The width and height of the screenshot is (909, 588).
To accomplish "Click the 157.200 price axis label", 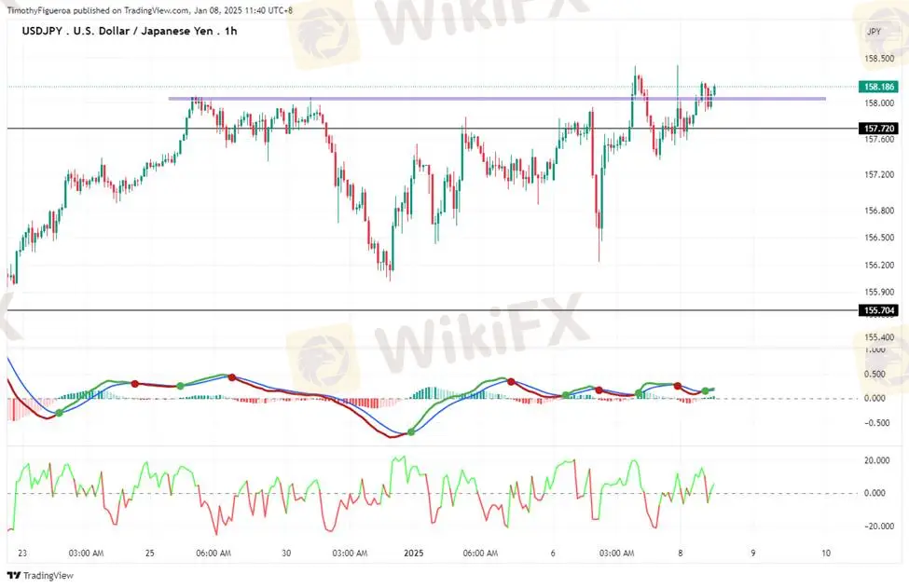I will (x=879, y=174).
